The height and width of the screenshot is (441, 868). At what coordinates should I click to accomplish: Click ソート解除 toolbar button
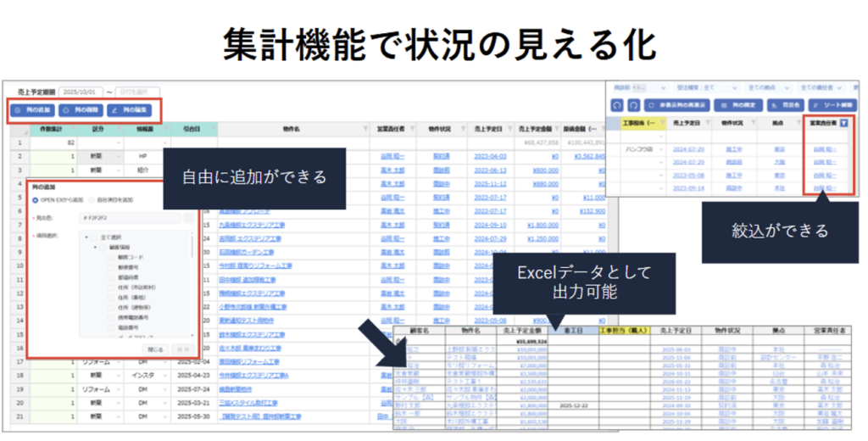[x=831, y=104]
